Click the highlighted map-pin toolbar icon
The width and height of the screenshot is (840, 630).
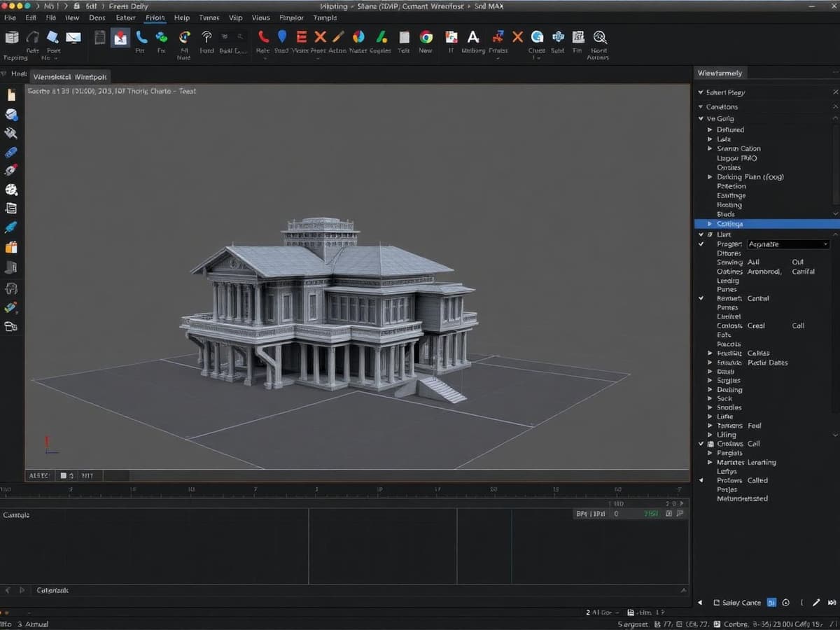(x=120, y=38)
